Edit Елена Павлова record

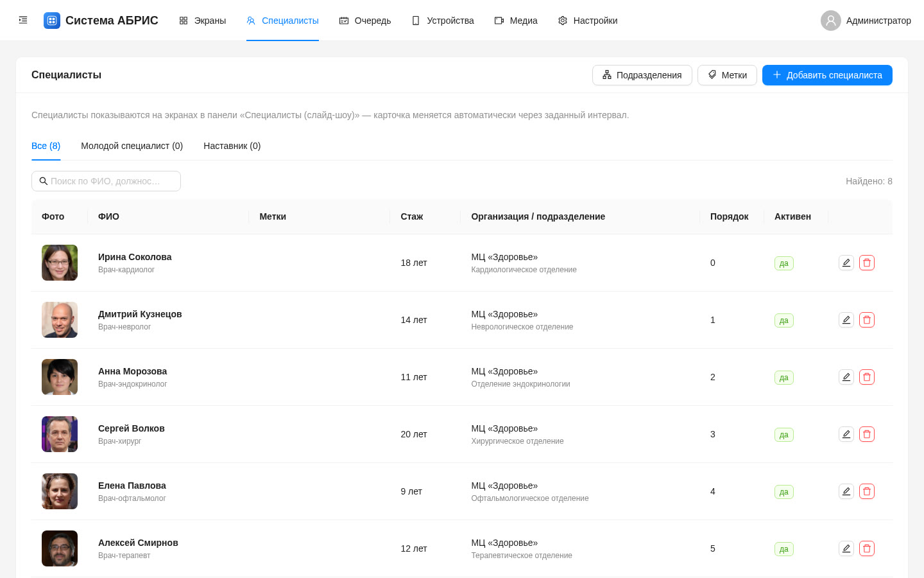coord(846,491)
